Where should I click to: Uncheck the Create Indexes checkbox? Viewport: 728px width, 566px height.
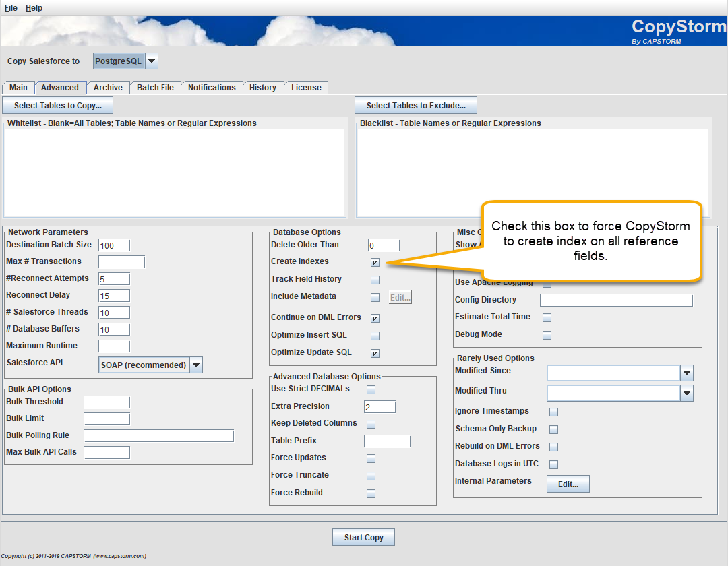[375, 262]
